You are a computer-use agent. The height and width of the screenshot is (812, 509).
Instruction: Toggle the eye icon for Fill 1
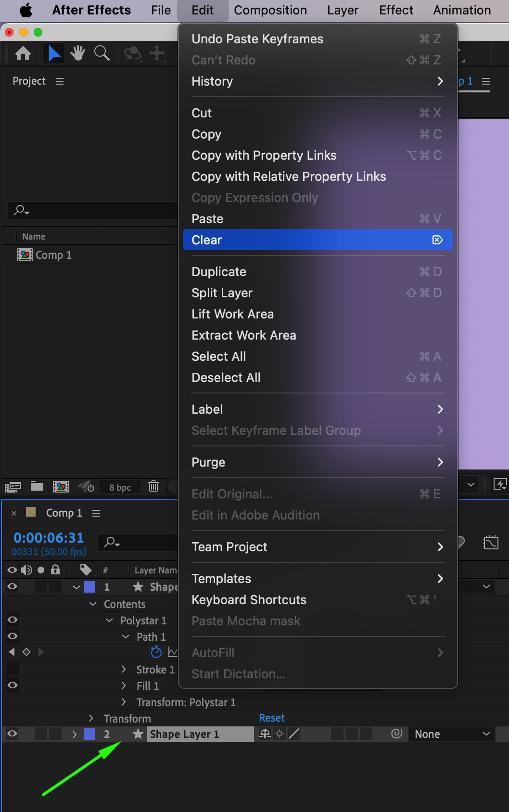point(13,685)
